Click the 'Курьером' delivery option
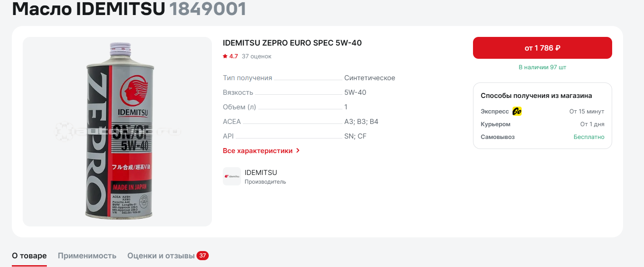Image resolution: width=644 pixels, height=267 pixels. (496, 124)
